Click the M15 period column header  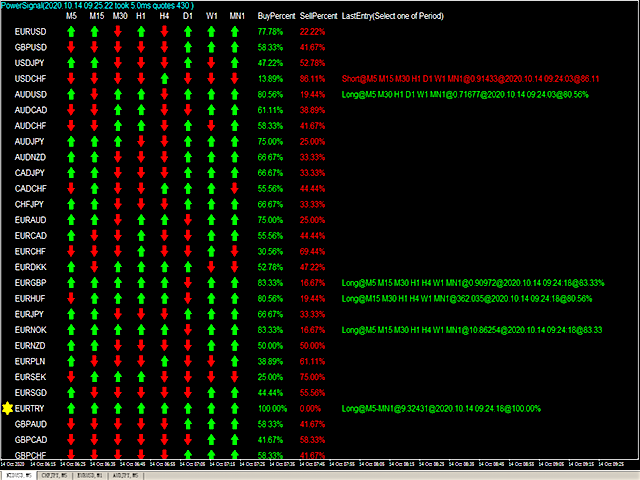(x=95, y=18)
